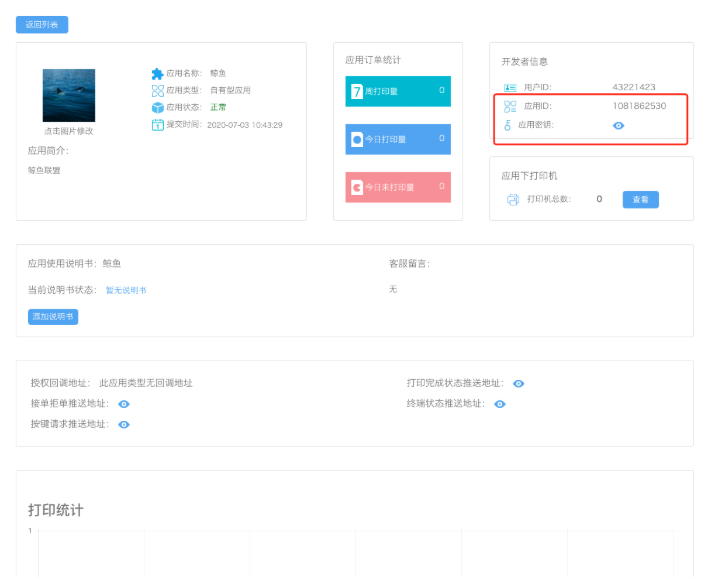Show the 打印完成状态推送地址 value

(519, 383)
